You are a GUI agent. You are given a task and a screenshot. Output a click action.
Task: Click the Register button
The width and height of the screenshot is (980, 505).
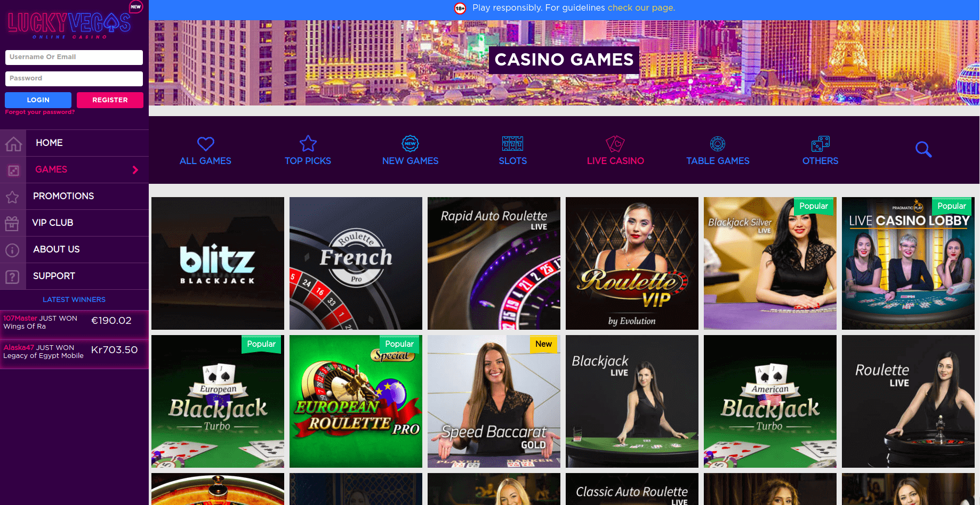(x=110, y=100)
